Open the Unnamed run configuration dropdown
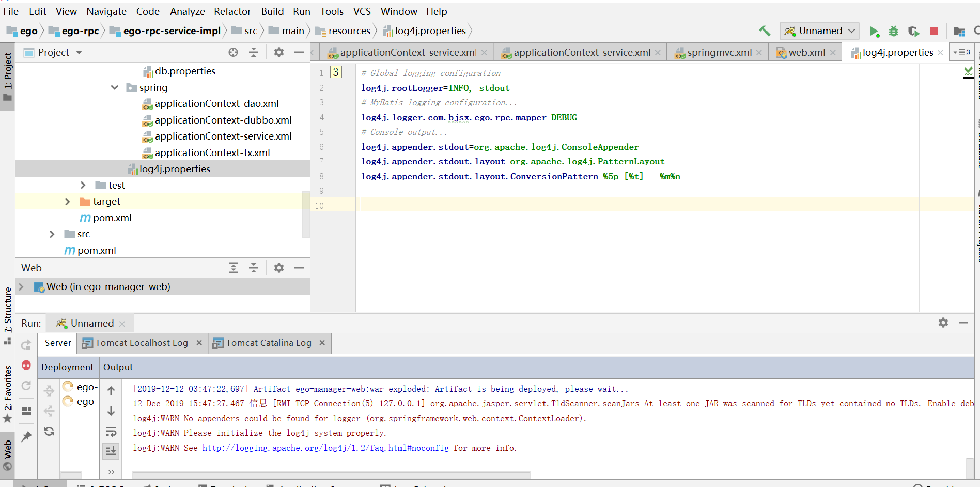 [x=819, y=31]
